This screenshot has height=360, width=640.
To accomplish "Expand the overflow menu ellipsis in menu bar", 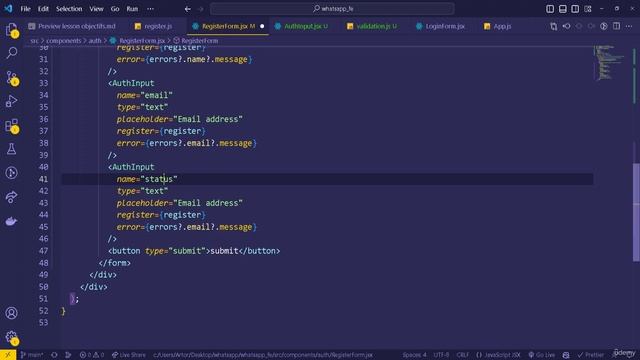I will [x=150, y=9].
